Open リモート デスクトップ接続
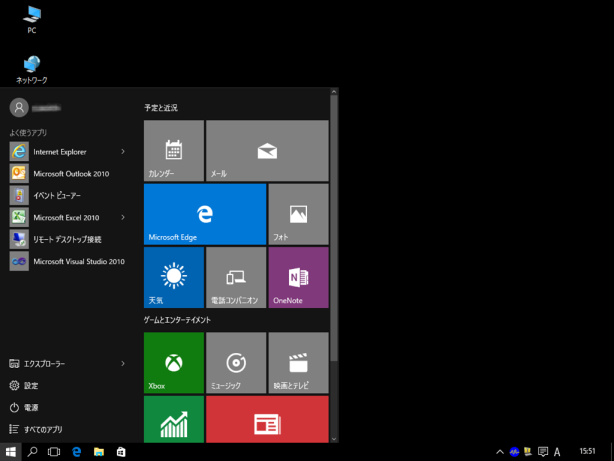 (x=67, y=239)
